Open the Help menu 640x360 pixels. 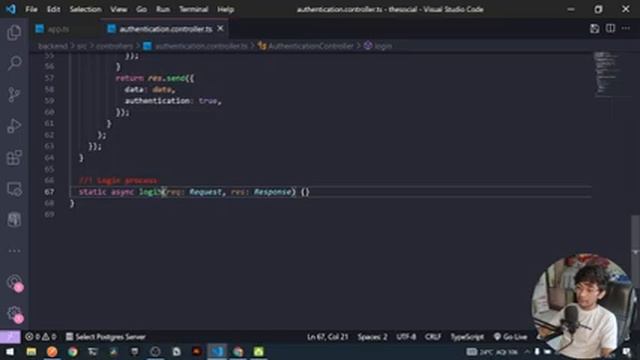click(x=225, y=9)
